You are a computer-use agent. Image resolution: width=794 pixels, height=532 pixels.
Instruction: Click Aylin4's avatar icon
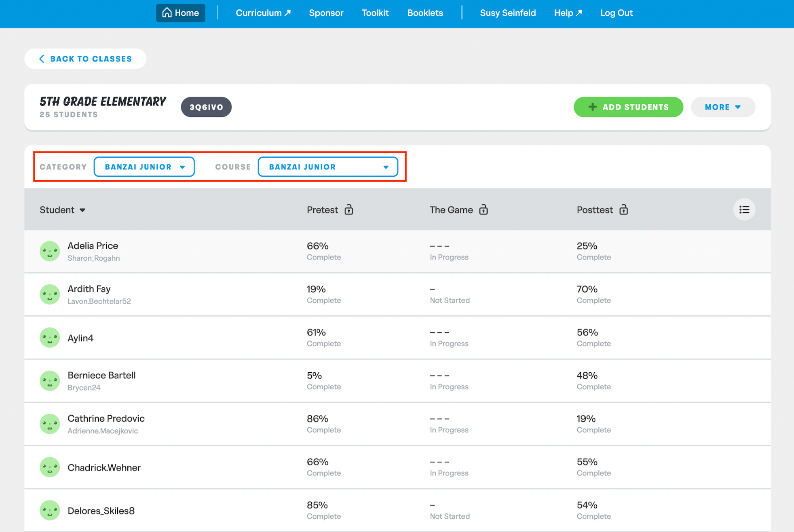pos(50,338)
